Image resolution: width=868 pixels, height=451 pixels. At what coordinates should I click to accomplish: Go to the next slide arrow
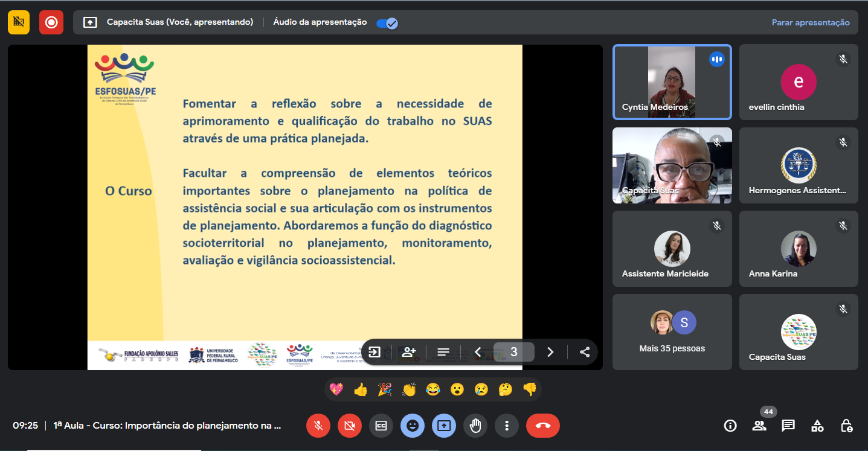[550, 352]
